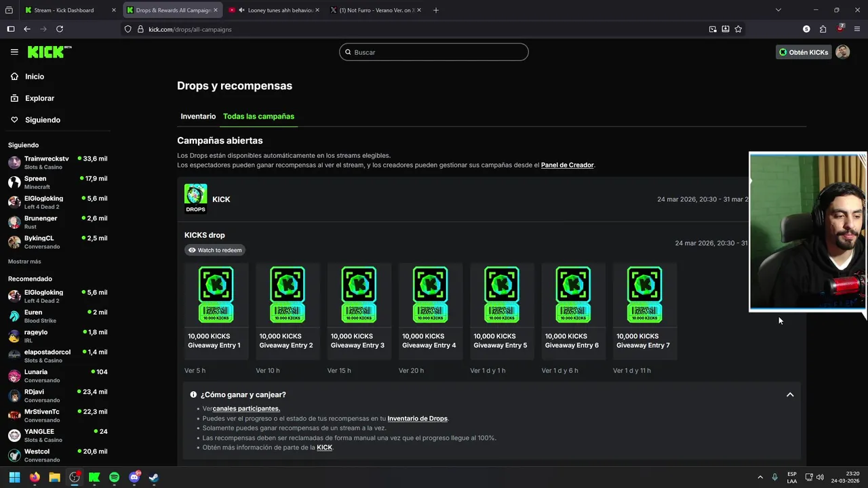Click Obtén KICKs button

click(x=804, y=52)
